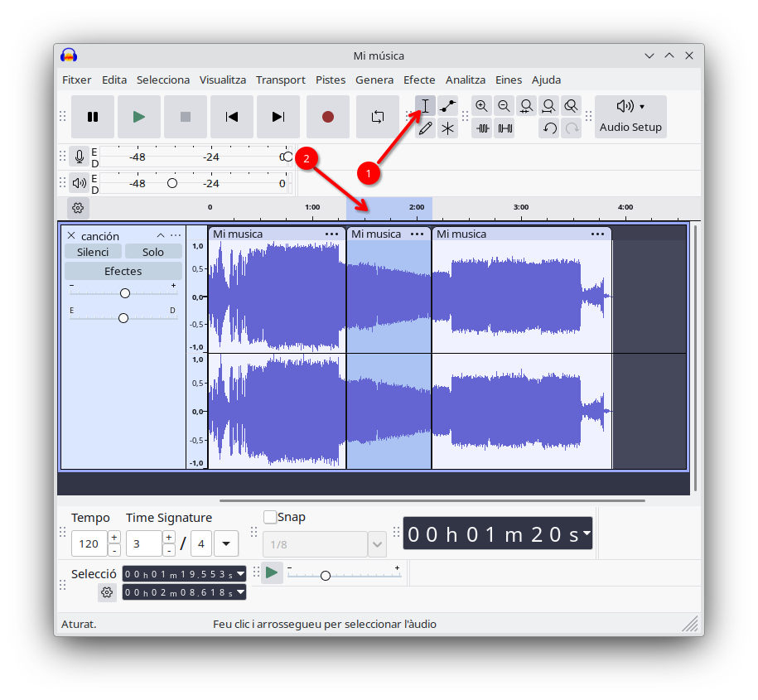
Task: Choose the Draw pencil tool
Action: tap(425, 128)
